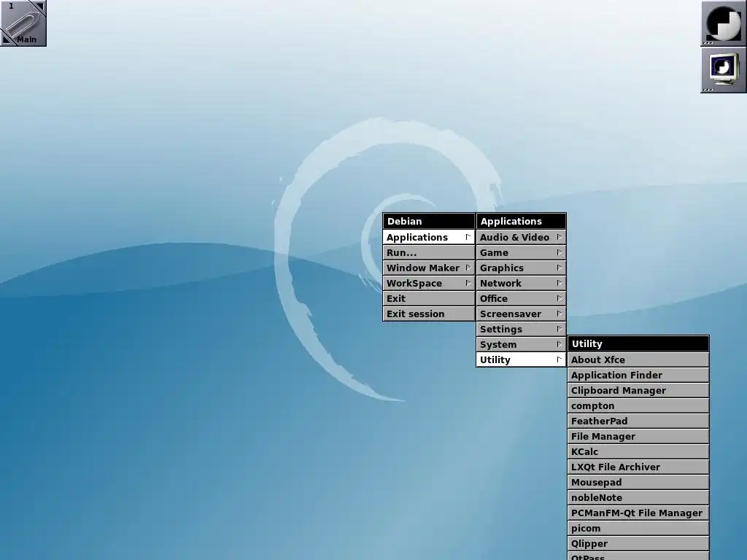Open the terminal monitor dock icon
Image resolution: width=747 pixels, height=560 pixels.
[723, 69]
